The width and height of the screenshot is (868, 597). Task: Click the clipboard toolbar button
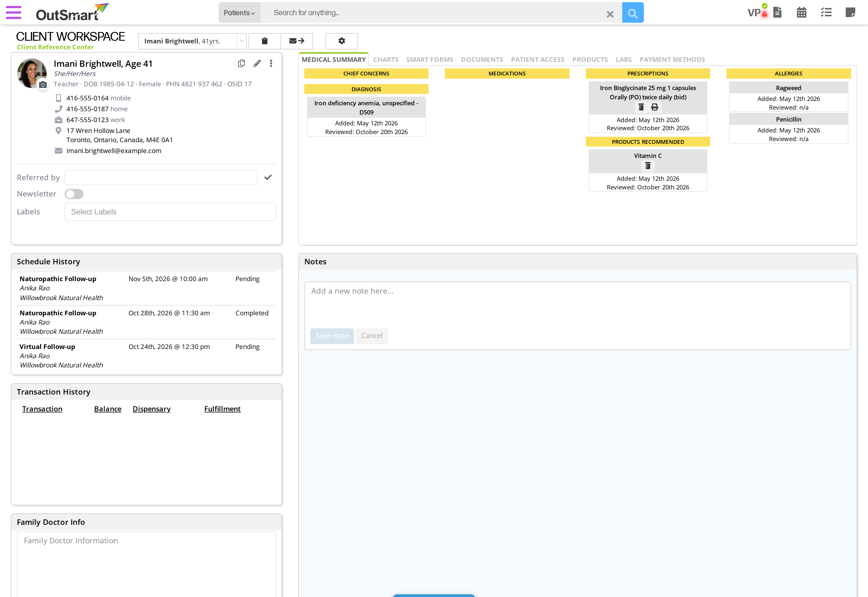point(265,41)
